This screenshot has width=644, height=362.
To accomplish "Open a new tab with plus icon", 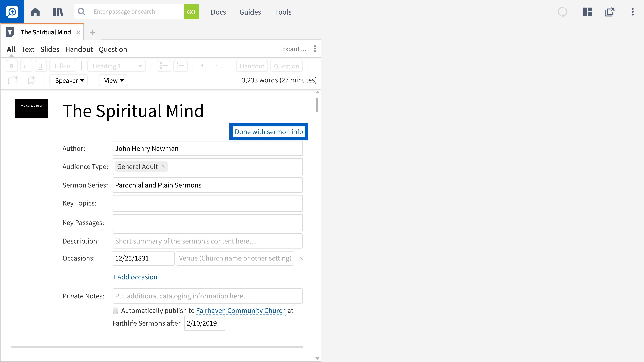I will 93,33.
